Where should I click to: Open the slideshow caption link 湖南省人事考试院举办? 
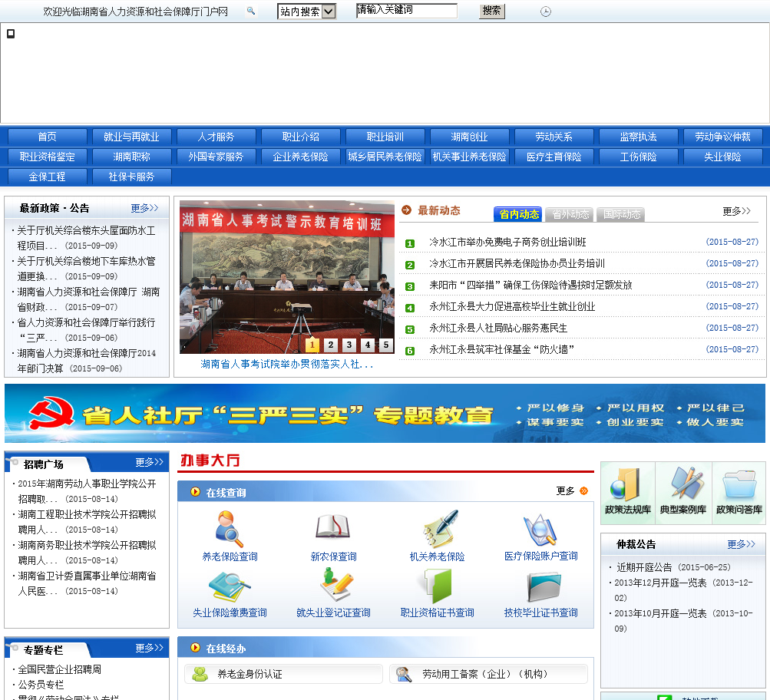pyautogui.click(x=287, y=365)
